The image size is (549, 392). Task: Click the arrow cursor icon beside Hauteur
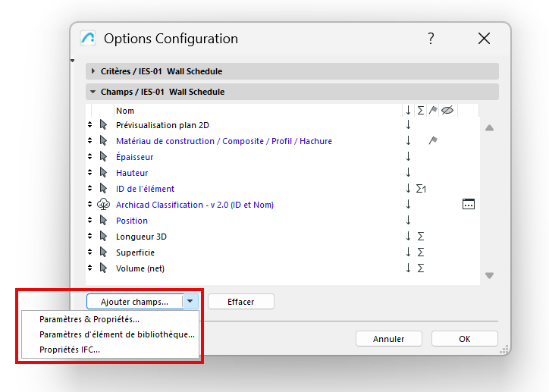[104, 173]
